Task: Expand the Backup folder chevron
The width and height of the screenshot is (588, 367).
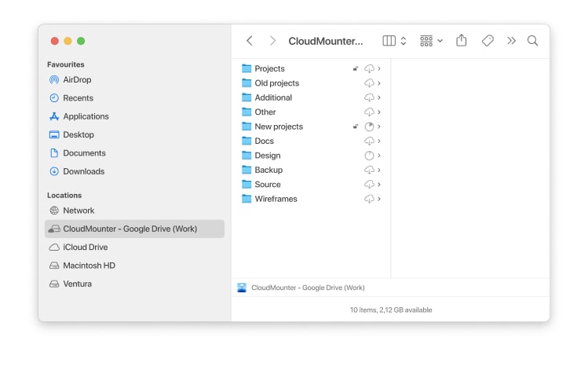Action: coord(379,170)
